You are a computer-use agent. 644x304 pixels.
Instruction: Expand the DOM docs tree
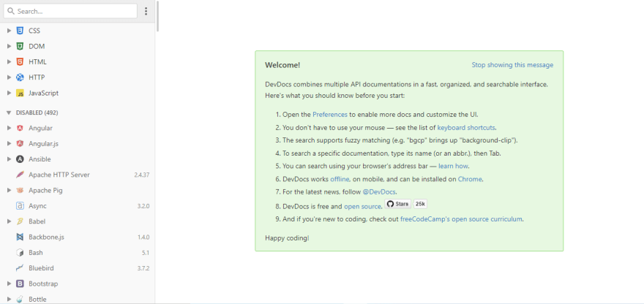9,46
